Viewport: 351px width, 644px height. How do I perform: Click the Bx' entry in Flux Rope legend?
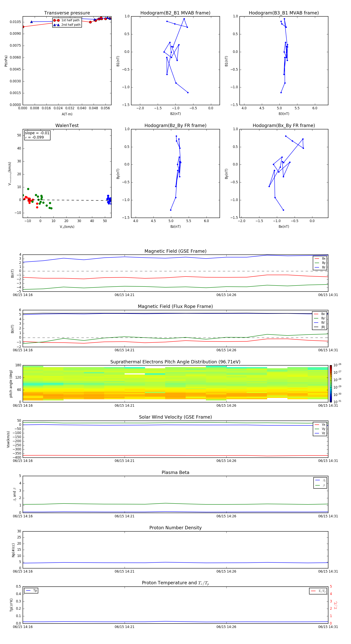(x=320, y=314)
